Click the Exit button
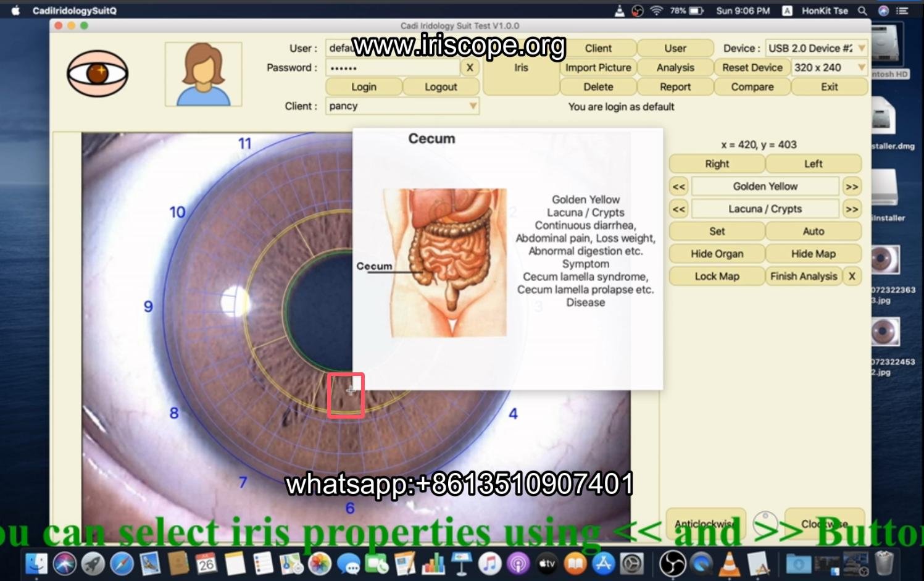The width and height of the screenshot is (924, 581). point(830,87)
